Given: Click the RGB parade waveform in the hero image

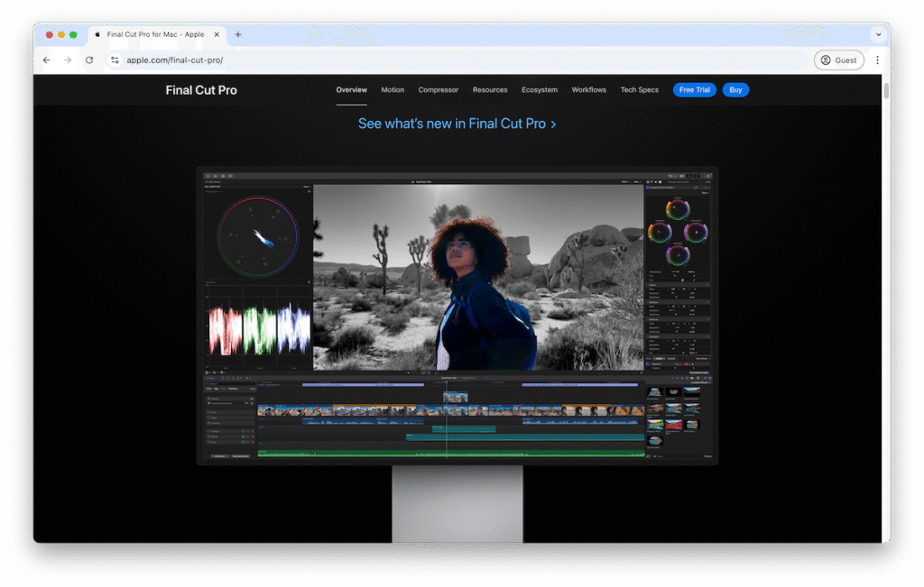Looking at the screenshot, I should [x=259, y=330].
